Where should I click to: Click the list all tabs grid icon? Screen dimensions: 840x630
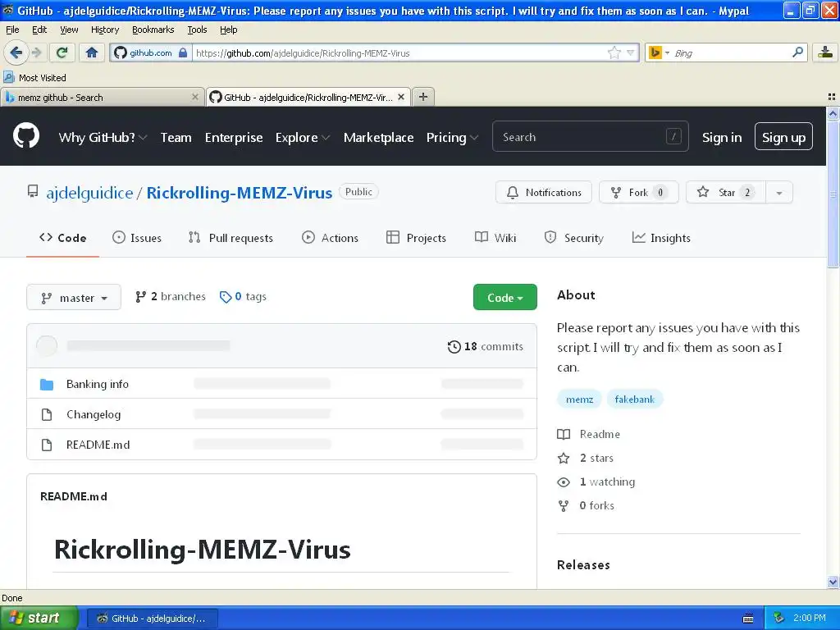(x=832, y=97)
